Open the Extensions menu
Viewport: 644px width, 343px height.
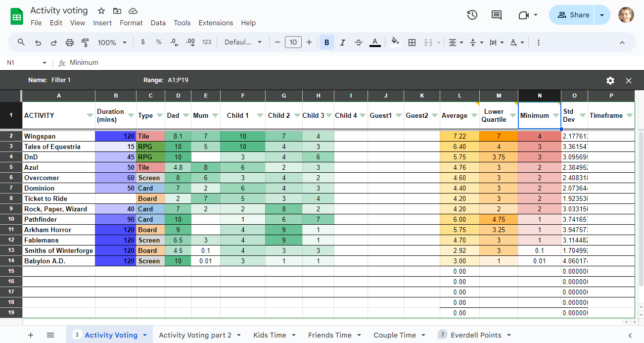216,23
